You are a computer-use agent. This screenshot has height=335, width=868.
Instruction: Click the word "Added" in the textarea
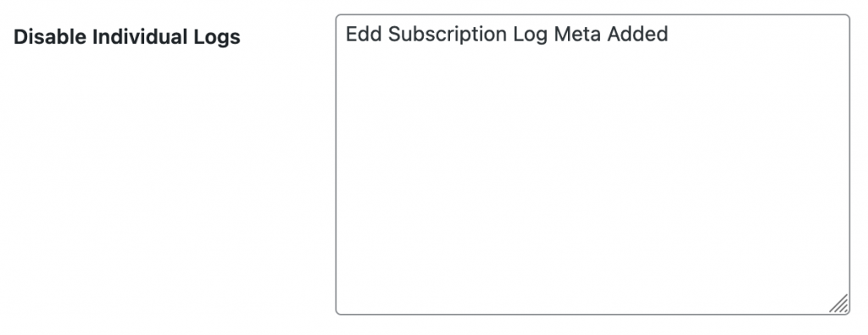click(637, 34)
